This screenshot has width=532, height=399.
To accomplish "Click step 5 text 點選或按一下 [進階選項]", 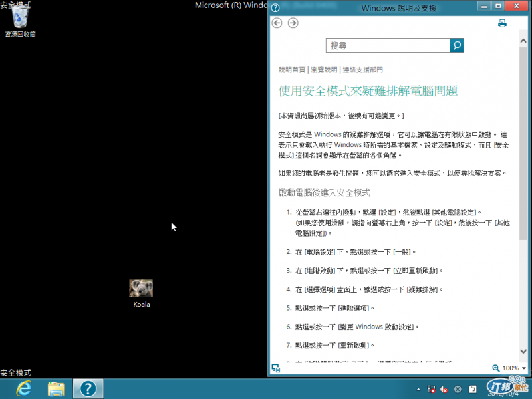I will point(334,308).
